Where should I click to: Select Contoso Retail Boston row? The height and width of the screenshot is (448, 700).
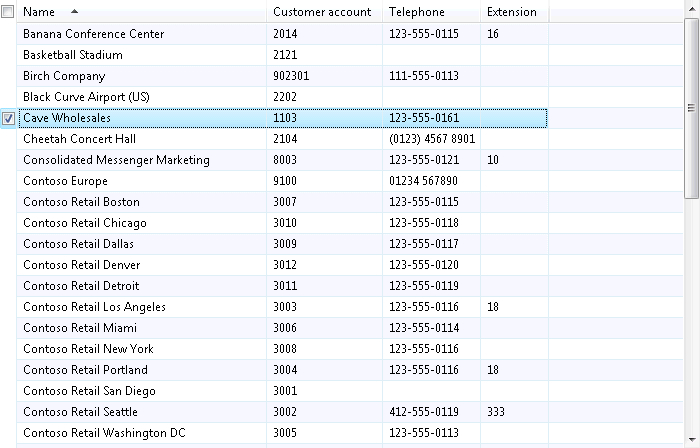pyautogui.click(x=350, y=202)
